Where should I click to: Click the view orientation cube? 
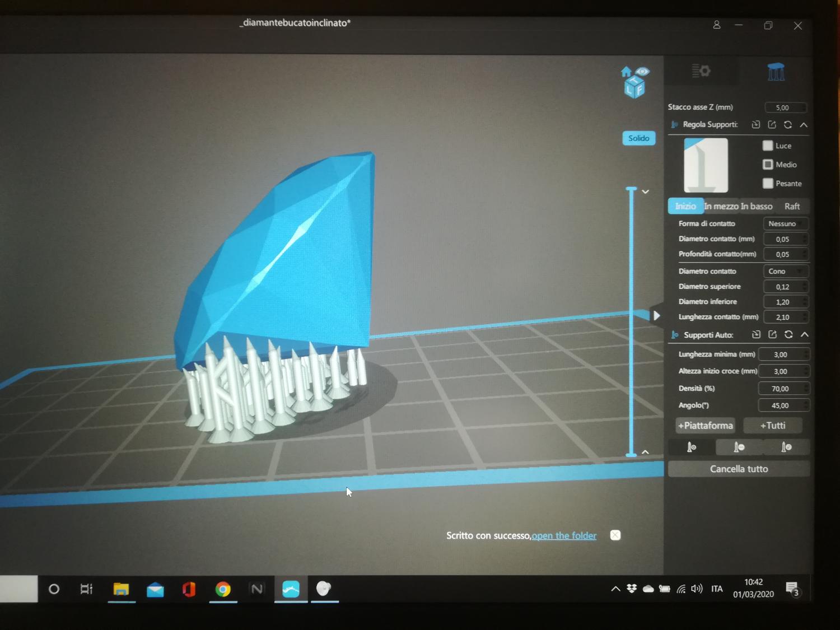(634, 83)
